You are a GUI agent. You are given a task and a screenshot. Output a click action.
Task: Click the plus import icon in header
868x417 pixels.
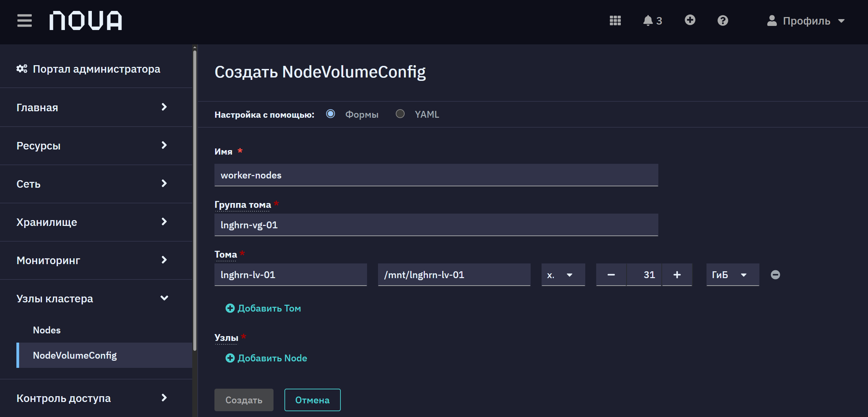coord(690,20)
